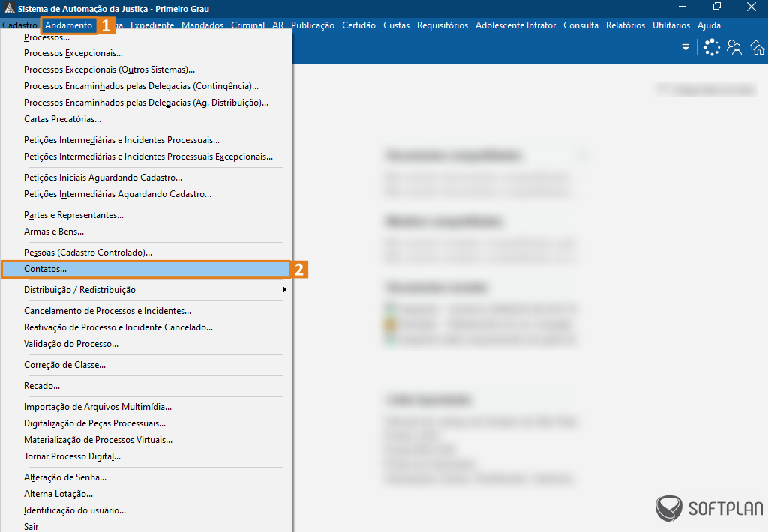
Task: Choose Partes e Representantes... menu entry
Action: pyautogui.click(x=73, y=215)
